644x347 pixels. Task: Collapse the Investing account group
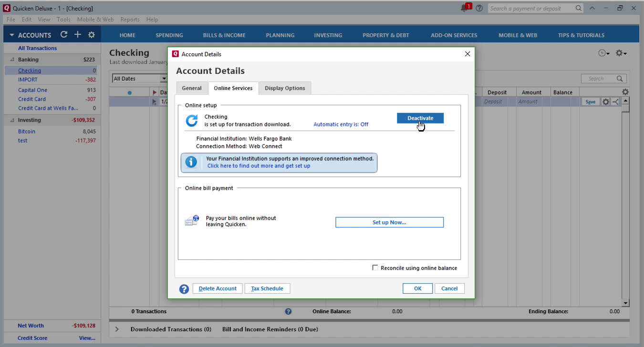12,120
